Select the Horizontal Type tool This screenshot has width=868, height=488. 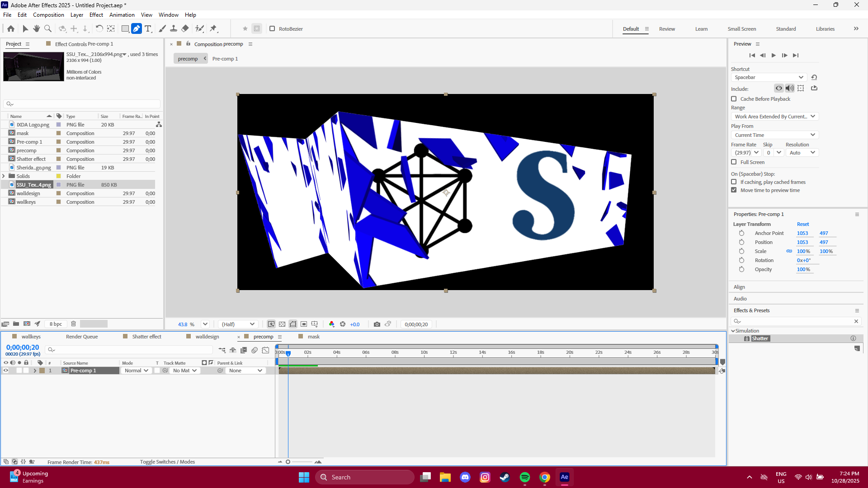coord(148,28)
